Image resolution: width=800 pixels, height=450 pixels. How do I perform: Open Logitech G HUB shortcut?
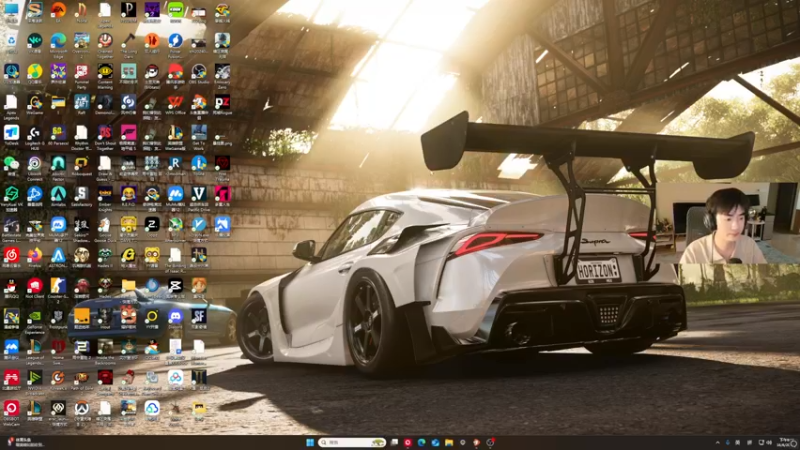(x=35, y=133)
